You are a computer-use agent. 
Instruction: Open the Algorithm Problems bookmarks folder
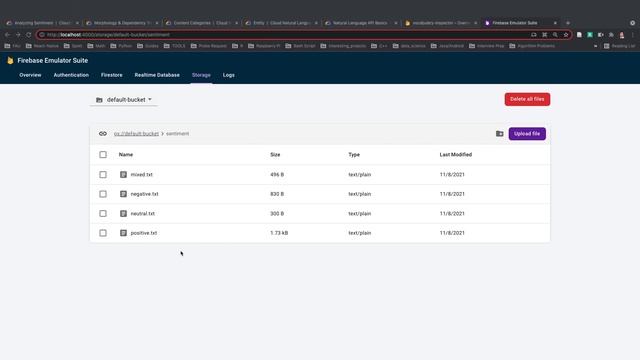point(532,46)
